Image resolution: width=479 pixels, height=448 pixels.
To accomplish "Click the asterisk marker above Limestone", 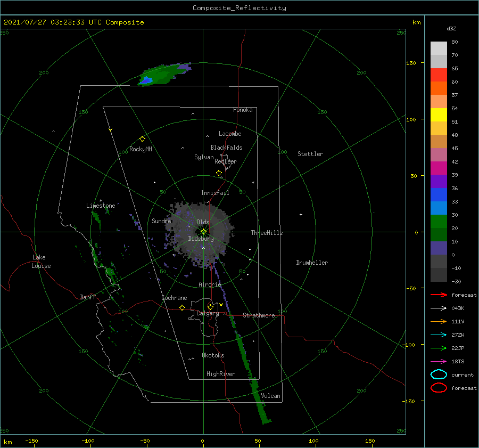I will (x=101, y=201).
